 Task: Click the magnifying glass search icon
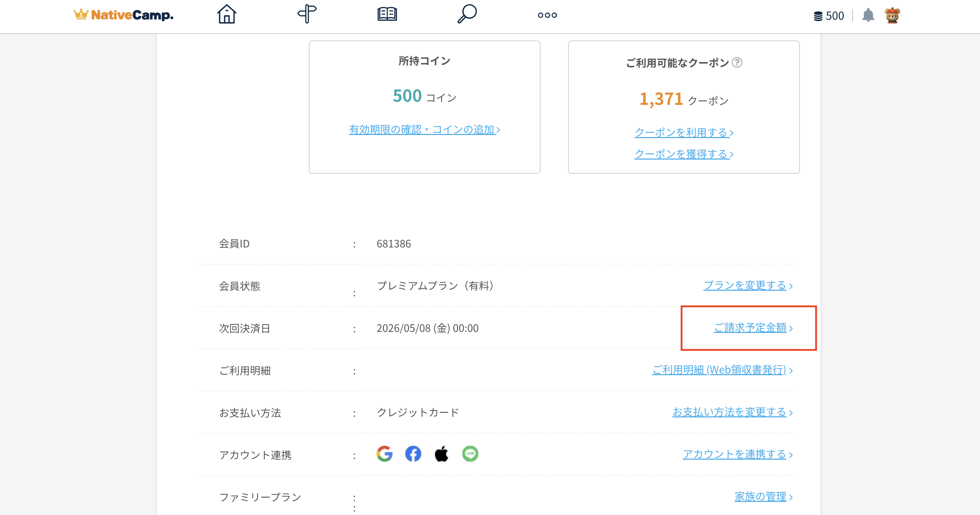click(467, 15)
